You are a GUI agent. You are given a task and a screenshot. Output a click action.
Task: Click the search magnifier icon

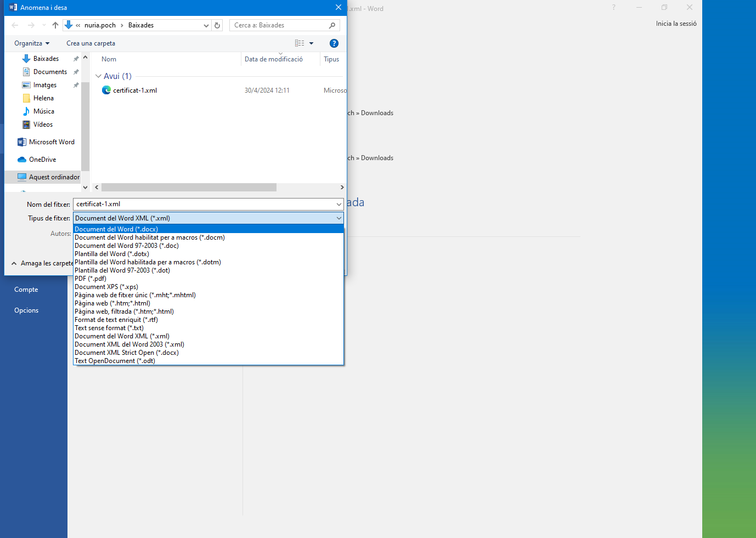click(x=332, y=25)
